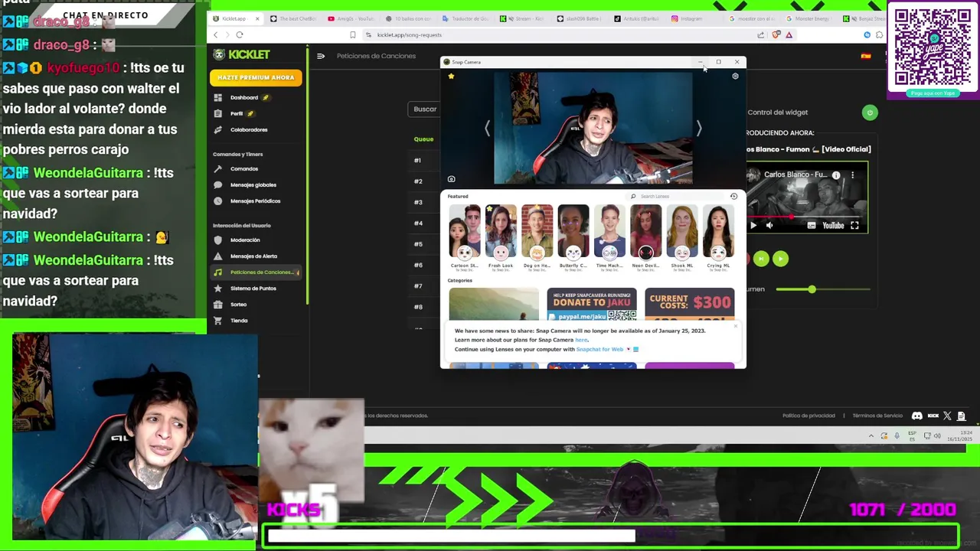Image resolution: width=980 pixels, height=551 pixels.
Task: Select Dog on Head lens thumbnail
Action: [537, 232]
